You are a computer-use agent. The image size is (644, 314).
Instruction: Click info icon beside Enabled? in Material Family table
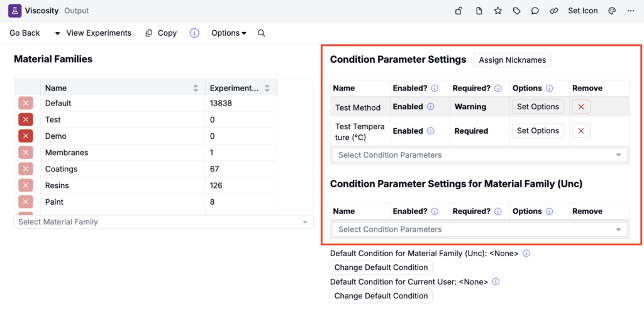click(435, 211)
